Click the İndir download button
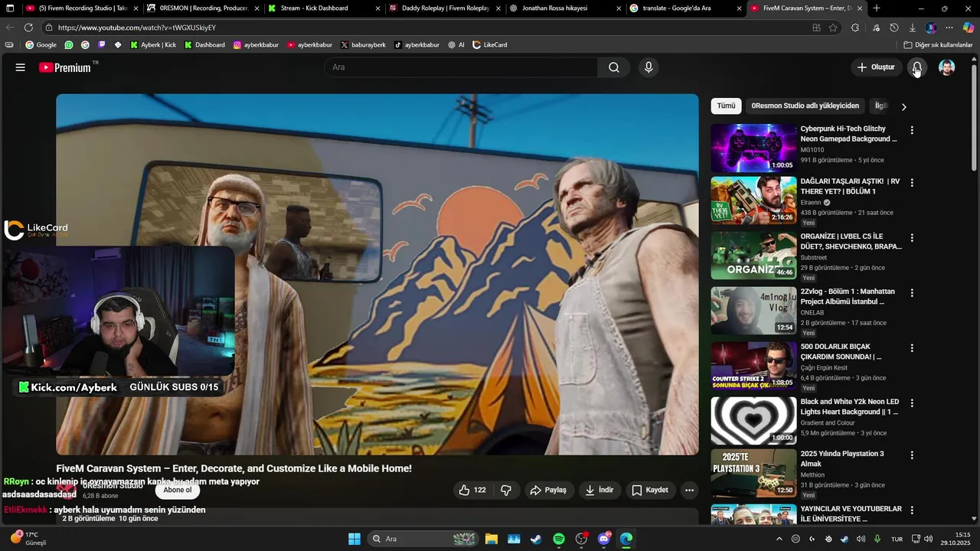Screen dimensions: 980x551 click(x=599, y=490)
